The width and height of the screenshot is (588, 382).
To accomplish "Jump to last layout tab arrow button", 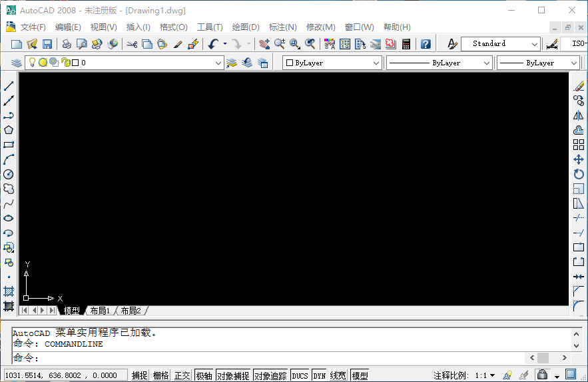I will tap(53, 310).
